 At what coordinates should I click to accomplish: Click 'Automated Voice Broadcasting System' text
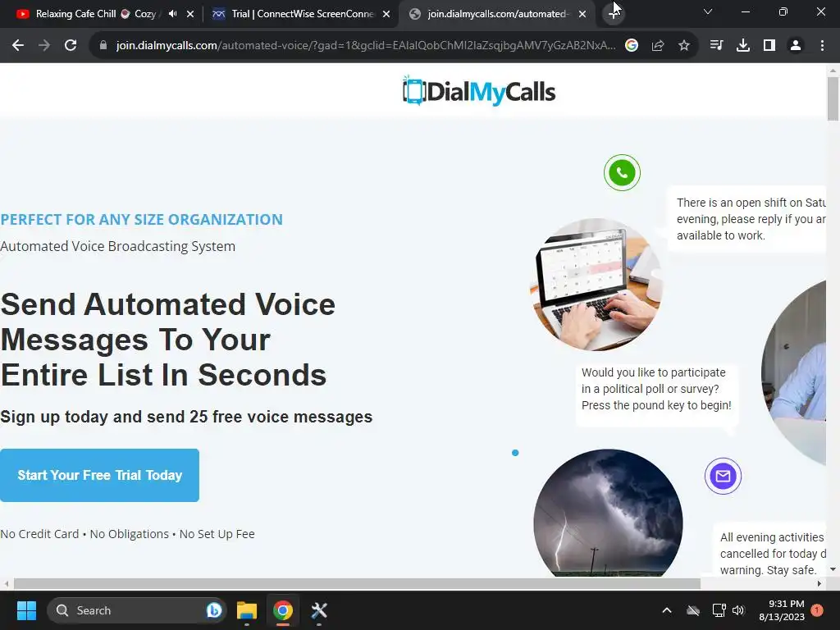(x=118, y=246)
